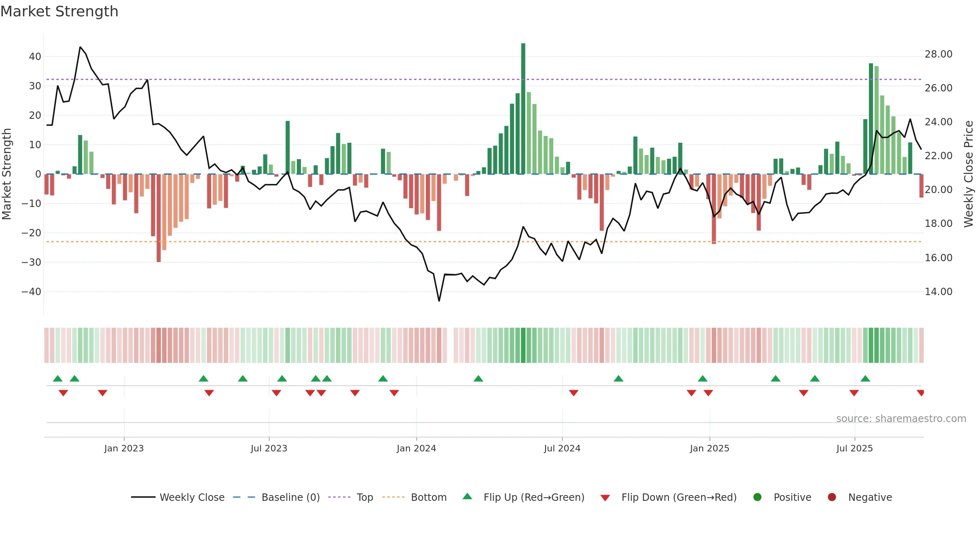Click the 40 tick on left axis

click(35, 57)
